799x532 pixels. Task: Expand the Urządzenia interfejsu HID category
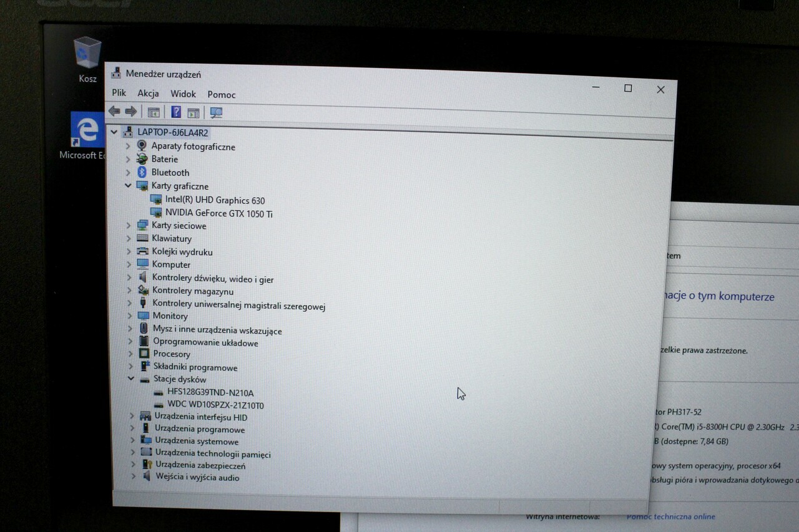132,416
